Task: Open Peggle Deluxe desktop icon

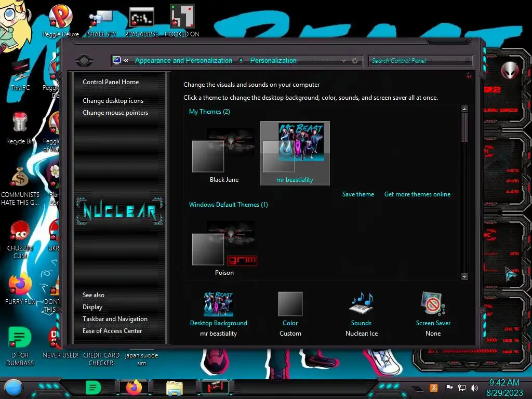Action: (x=60, y=20)
